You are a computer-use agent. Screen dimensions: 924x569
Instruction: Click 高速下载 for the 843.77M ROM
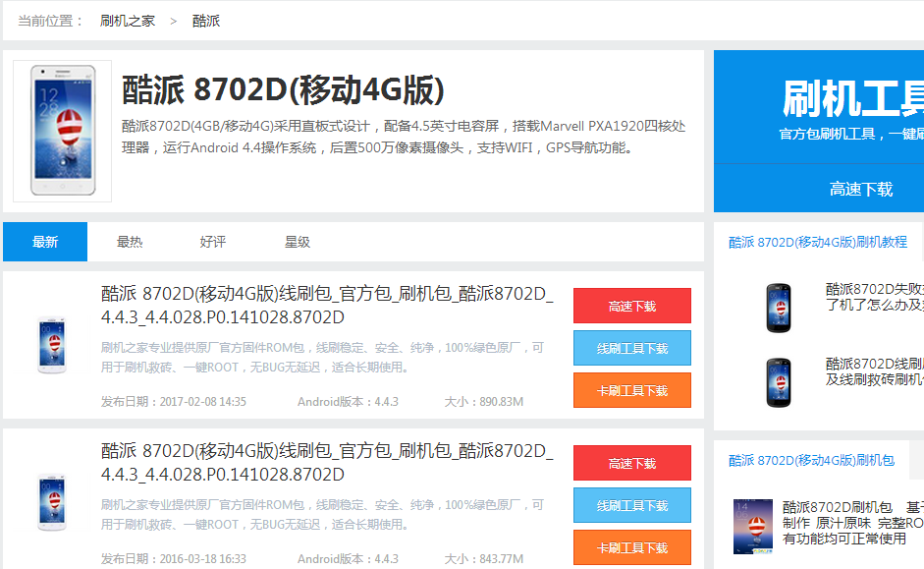632,464
